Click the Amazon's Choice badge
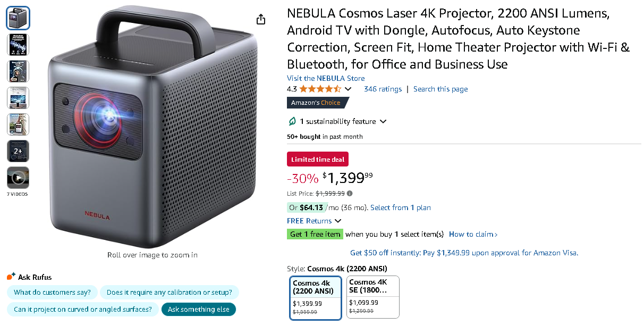Image resolution: width=644 pixels, height=325 pixels. 316,102
